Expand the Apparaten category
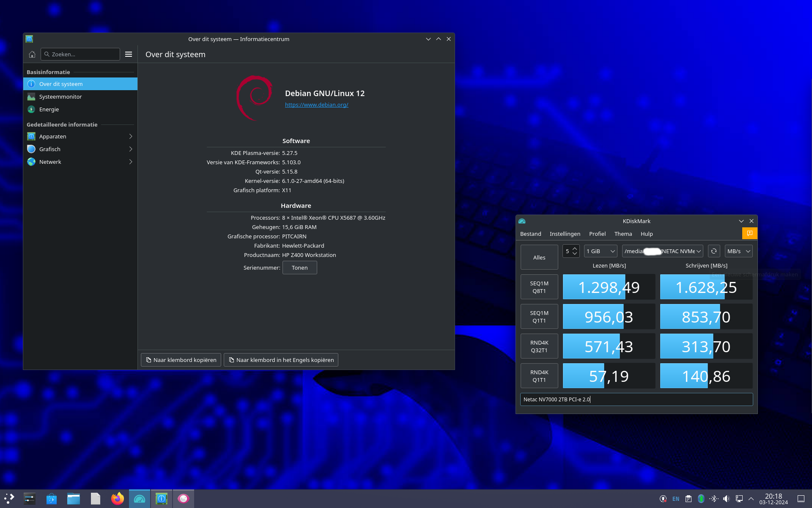Image resolution: width=812 pixels, height=508 pixels. (80, 136)
